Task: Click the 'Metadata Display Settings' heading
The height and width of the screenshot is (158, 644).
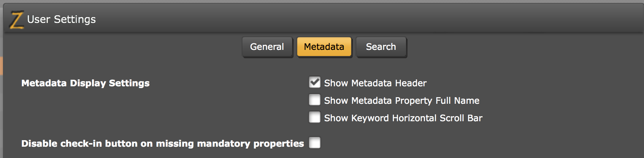Action: click(85, 83)
